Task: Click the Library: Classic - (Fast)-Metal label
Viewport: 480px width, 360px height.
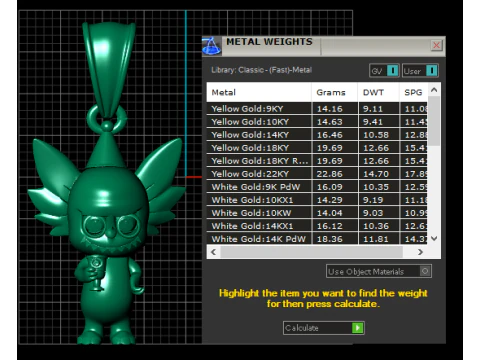Action: (262, 70)
